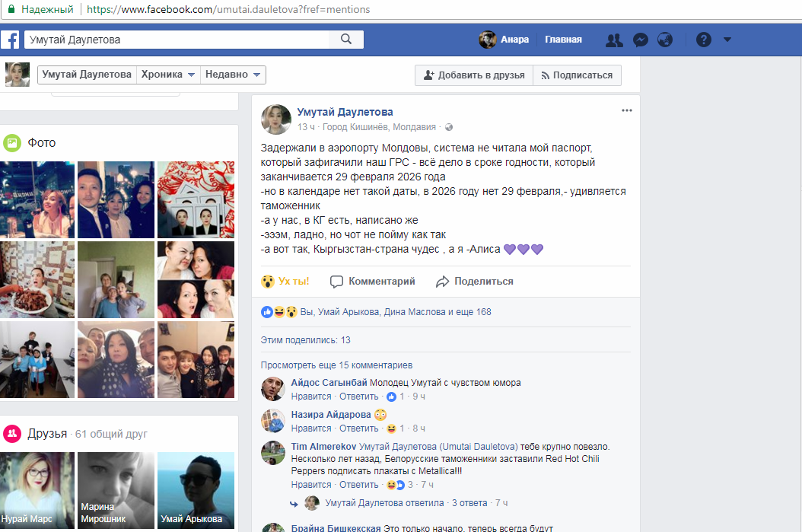This screenshot has height=532, width=802.
Task: Toggle the Ух ты! reaction on post
Action: click(285, 282)
